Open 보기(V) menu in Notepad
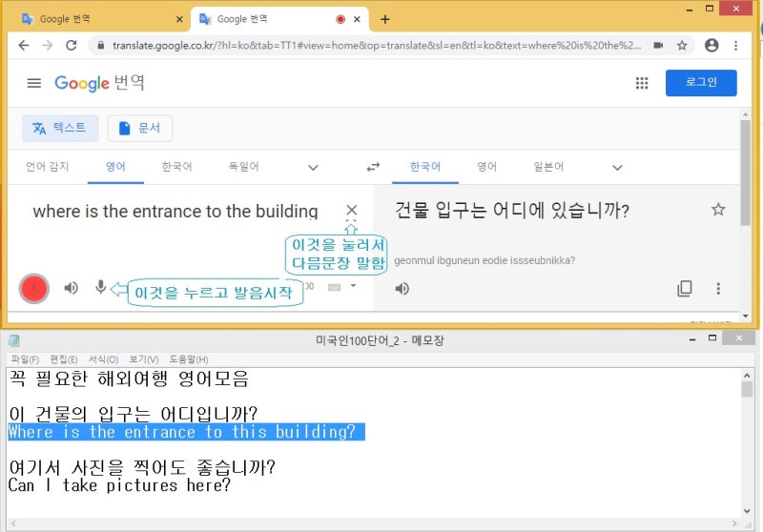The image size is (763, 532). point(144,359)
